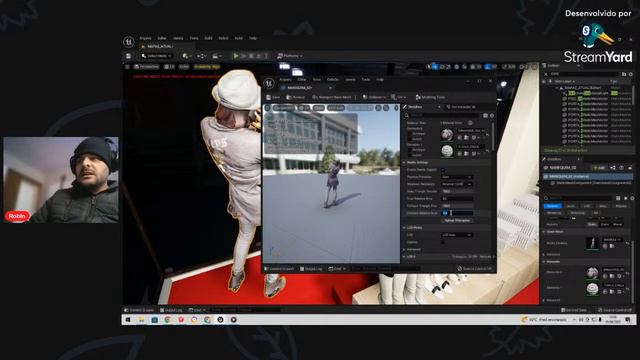The width and height of the screenshot is (640, 360).
Task: Toggle the Custom checkbox under LOD Picker
Action: [443, 242]
